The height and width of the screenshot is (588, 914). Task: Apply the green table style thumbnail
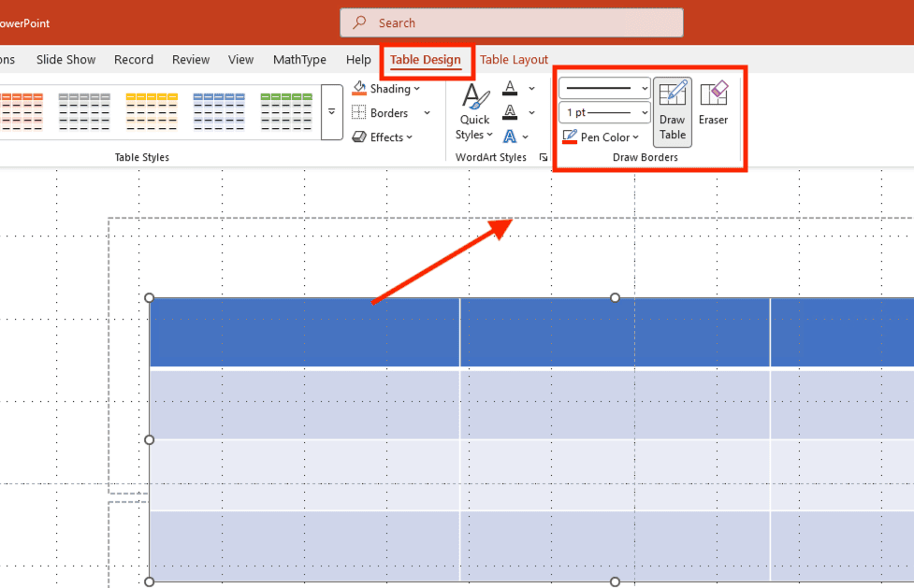286,111
